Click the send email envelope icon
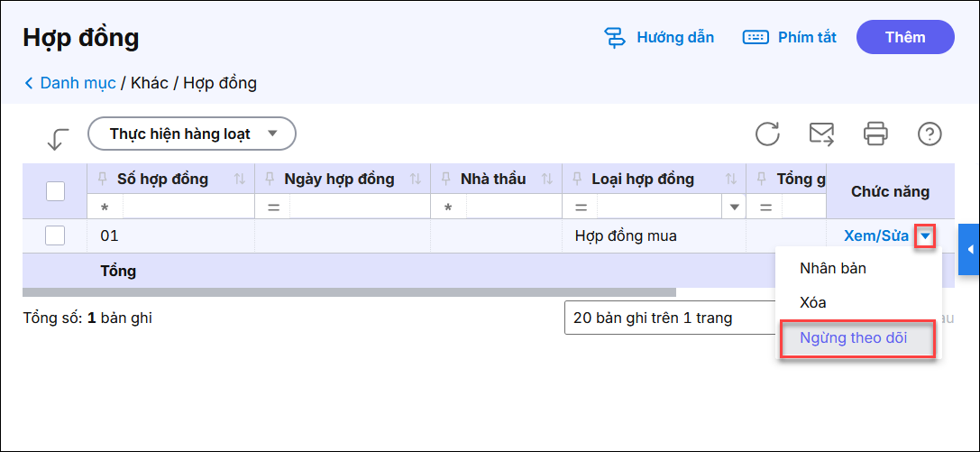This screenshot has height=452, width=980. pyautogui.click(x=821, y=134)
